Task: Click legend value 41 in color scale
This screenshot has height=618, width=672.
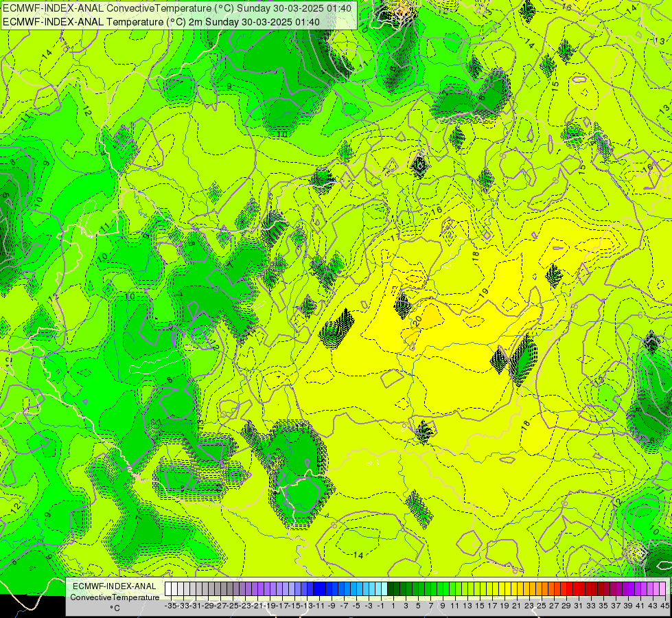Action: 640,606
